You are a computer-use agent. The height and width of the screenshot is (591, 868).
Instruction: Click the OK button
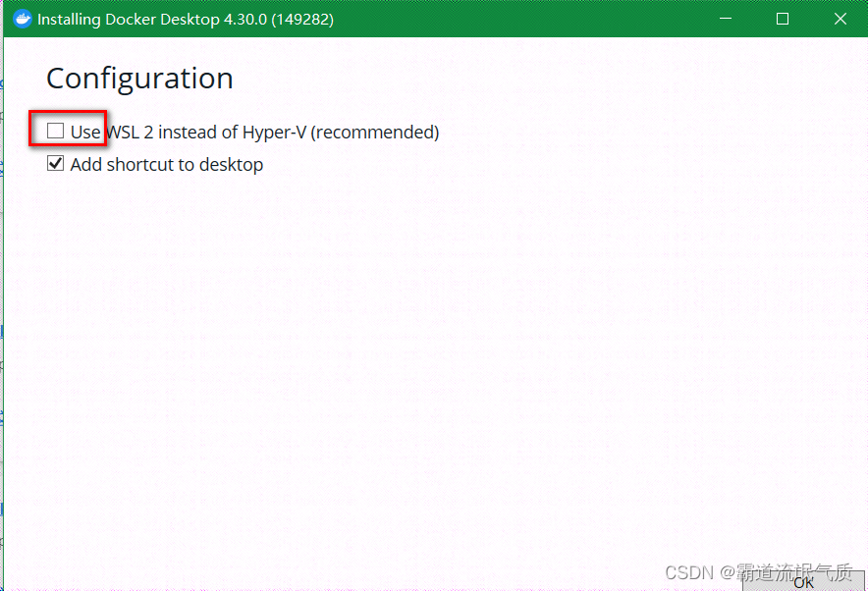pos(803,582)
